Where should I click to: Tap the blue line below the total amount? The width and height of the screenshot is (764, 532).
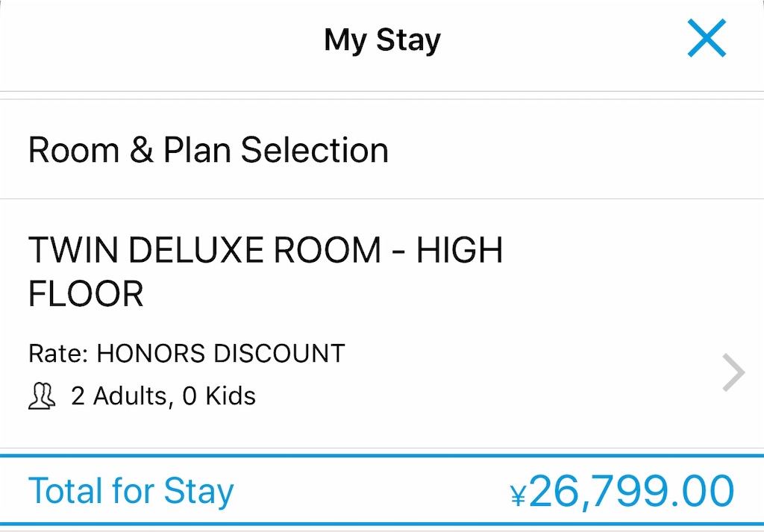382,525
